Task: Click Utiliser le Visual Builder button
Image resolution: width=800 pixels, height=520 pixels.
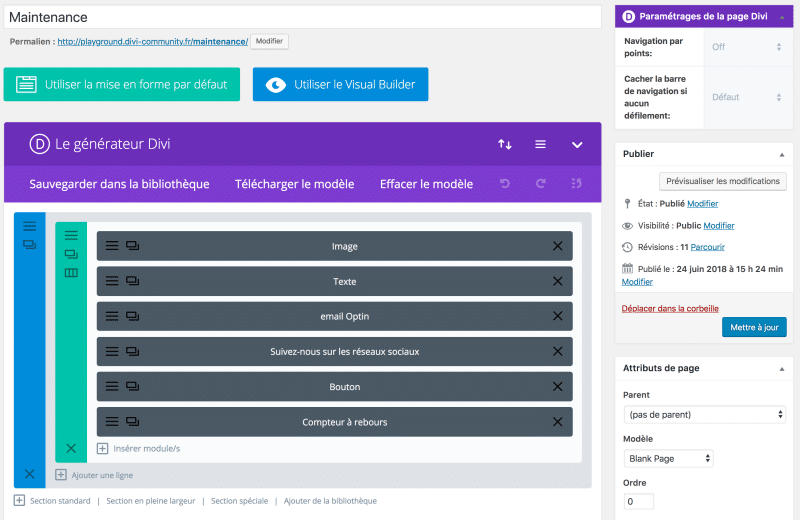Action: 340,85
